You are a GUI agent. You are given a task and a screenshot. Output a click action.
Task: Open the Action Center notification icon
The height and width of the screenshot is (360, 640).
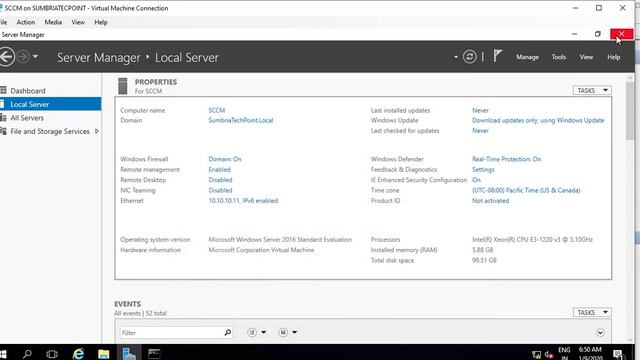618,354
